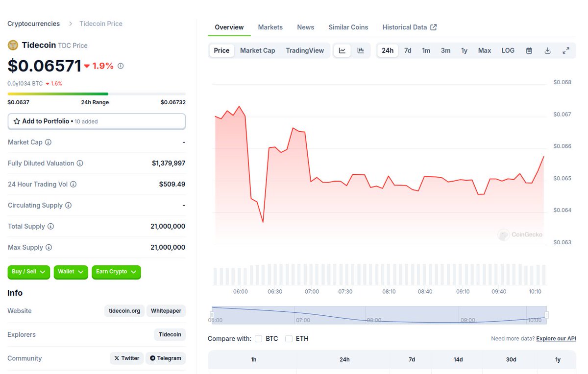
Task: Click Circulating Supply info icon
Action: tap(69, 206)
